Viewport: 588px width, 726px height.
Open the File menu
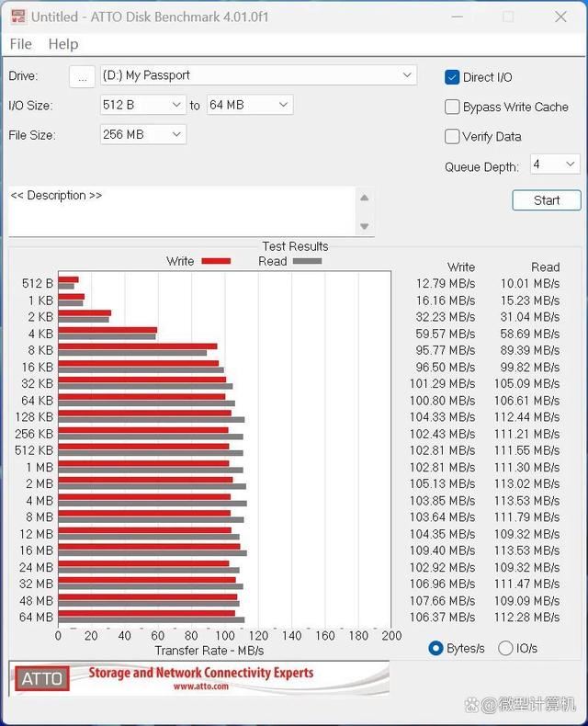[x=20, y=44]
